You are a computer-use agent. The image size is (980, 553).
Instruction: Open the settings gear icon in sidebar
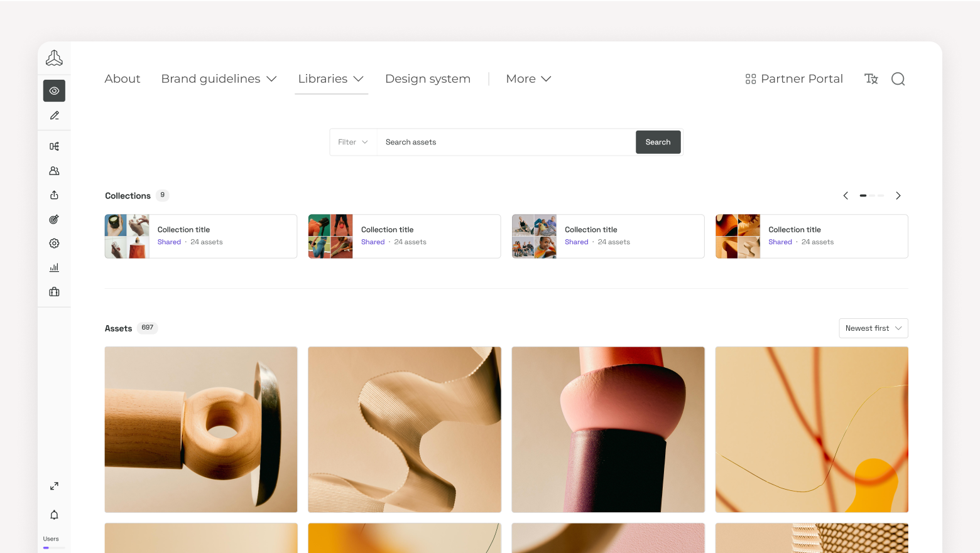tap(55, 244)
